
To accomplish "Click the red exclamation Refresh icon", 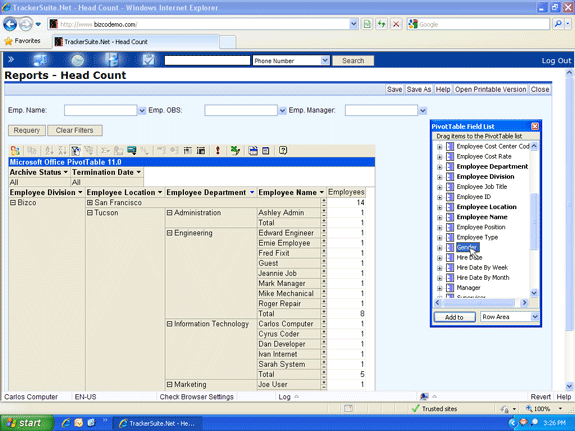I will tap(217, 150).
